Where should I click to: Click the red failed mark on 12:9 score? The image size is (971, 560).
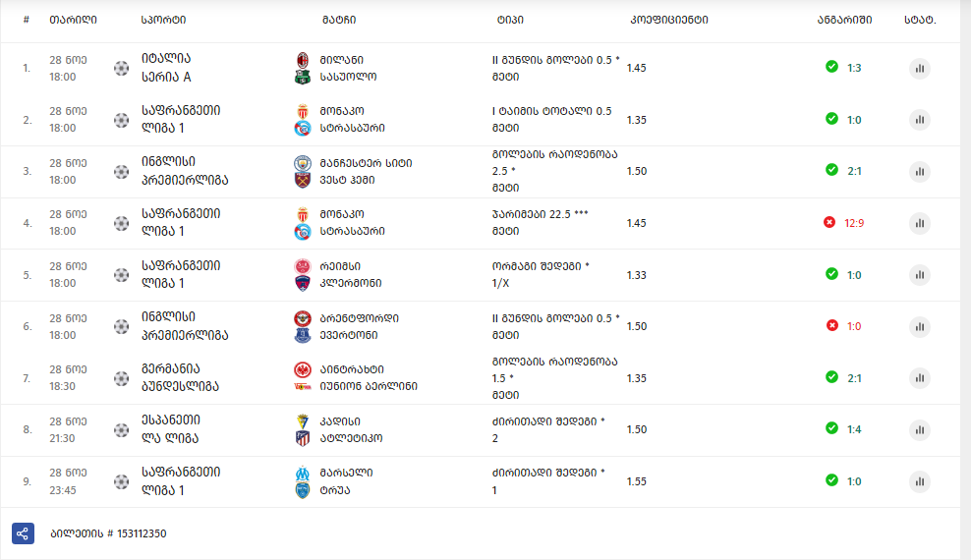tap(829, 222)
